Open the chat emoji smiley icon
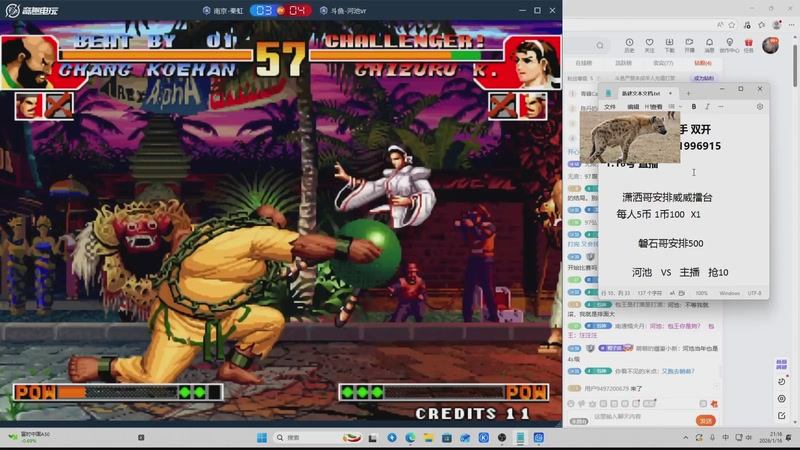This screenshot has height=450, width=800. pos(571,404)
